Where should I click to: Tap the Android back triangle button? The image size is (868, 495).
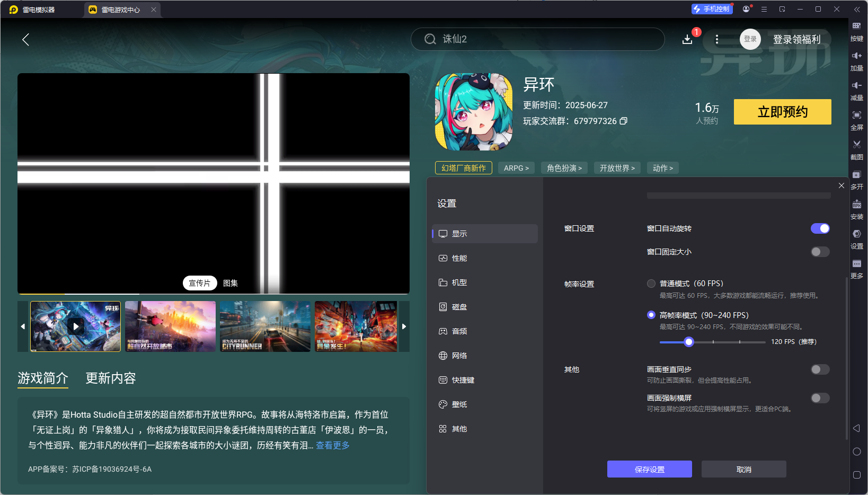856,428
